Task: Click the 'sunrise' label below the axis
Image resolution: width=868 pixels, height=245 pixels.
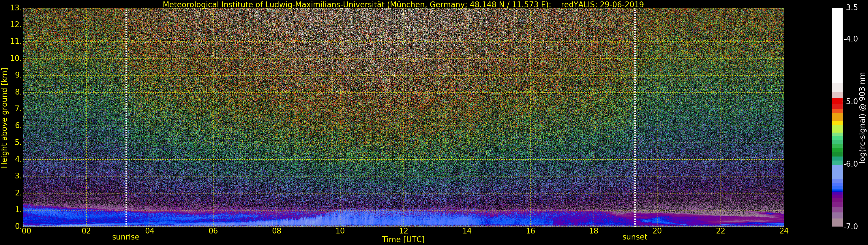Action: tap(126, 237)
